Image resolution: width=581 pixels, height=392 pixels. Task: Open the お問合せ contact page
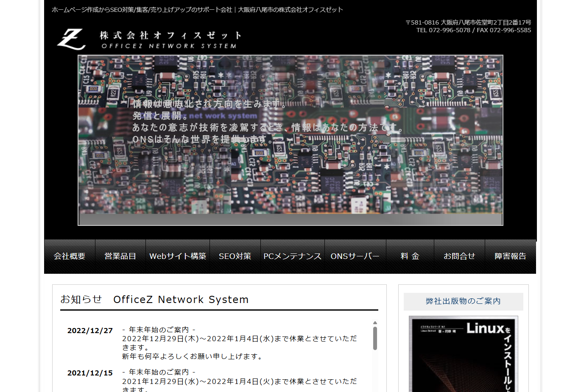click(459, 256)
